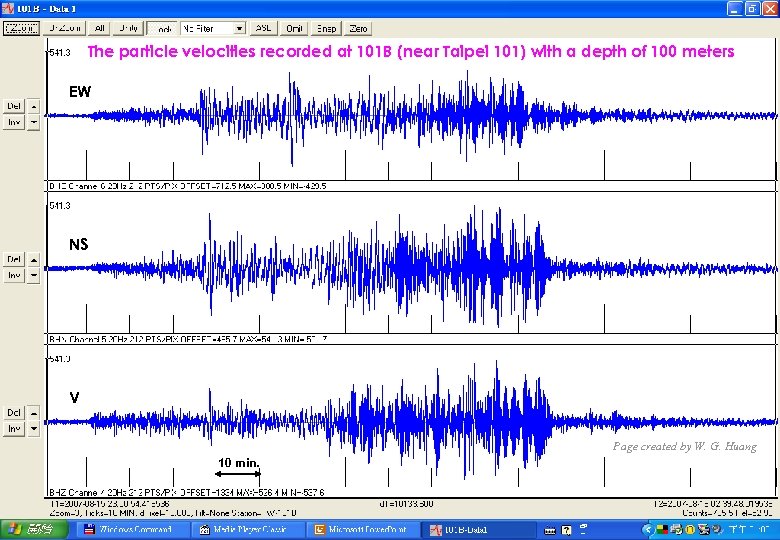This screenshot has width=780, height=540.
Task: Switch to Windows Command taskbar item
Action: pos(134,530)
